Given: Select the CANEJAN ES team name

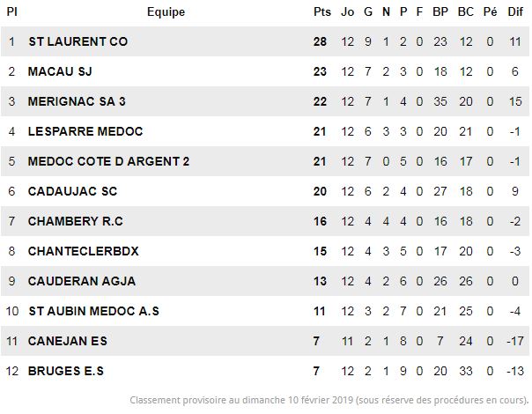Looking at the screenshot, I should pos(68,341).
